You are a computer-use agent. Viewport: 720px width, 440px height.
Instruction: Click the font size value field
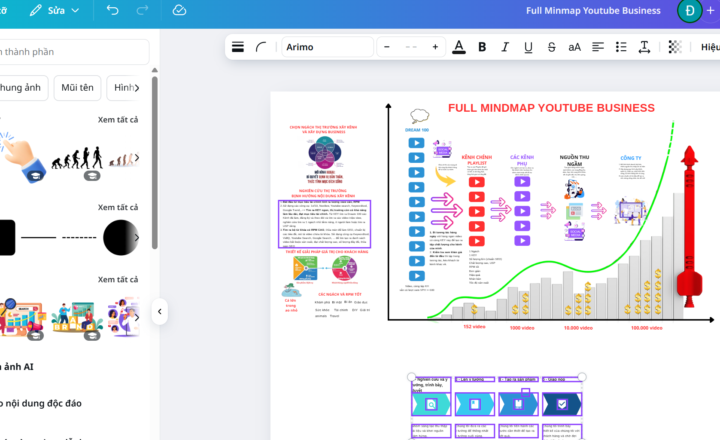tap(411, 47)
